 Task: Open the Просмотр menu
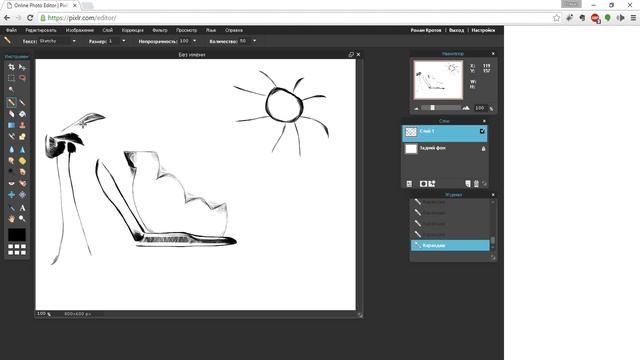187,30
